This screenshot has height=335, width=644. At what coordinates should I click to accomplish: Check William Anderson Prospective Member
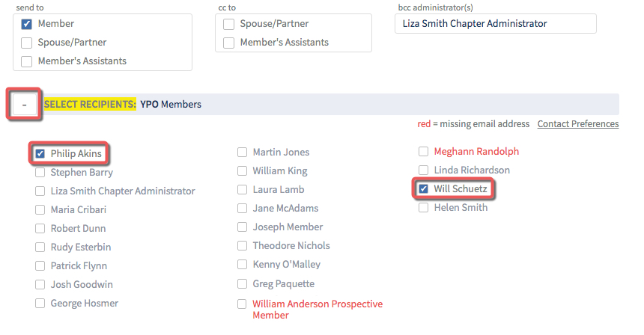tap(243, 304)
